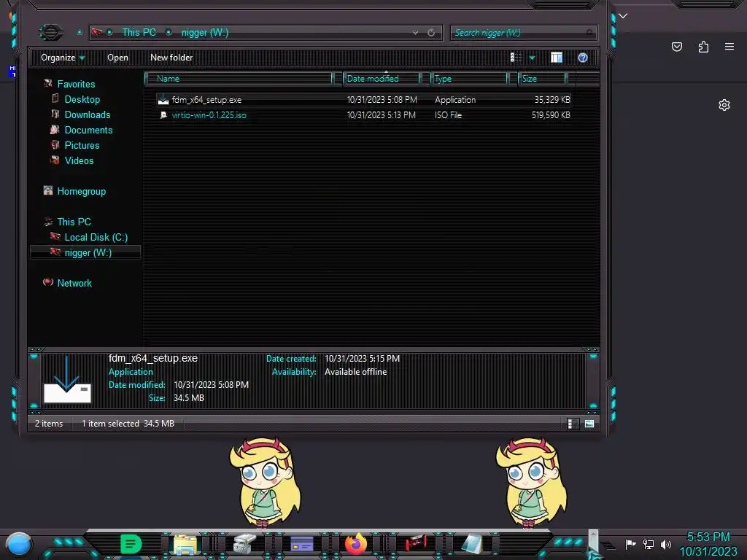Viewport: 747px width, 560px height.
Task: Click the large file thumbnail in details pane
Action: point(67,379)
